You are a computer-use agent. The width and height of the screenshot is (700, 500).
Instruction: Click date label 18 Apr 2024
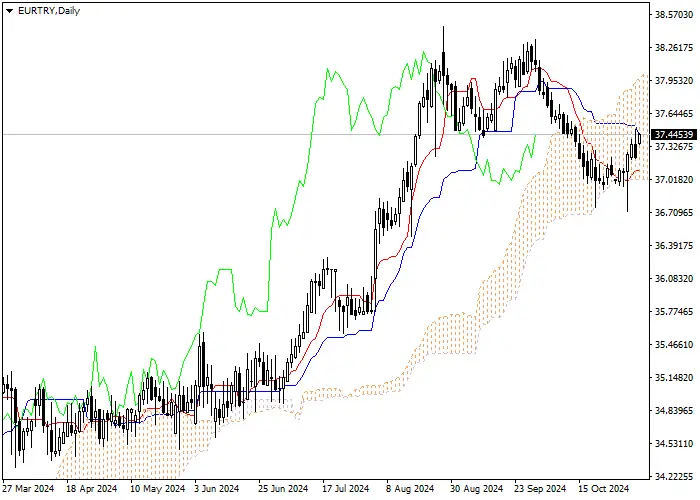coord(92,489)
